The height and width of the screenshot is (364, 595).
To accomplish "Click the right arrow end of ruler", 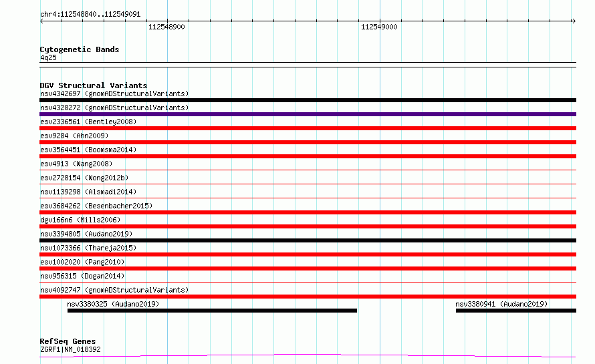I will tap(574, 21).
